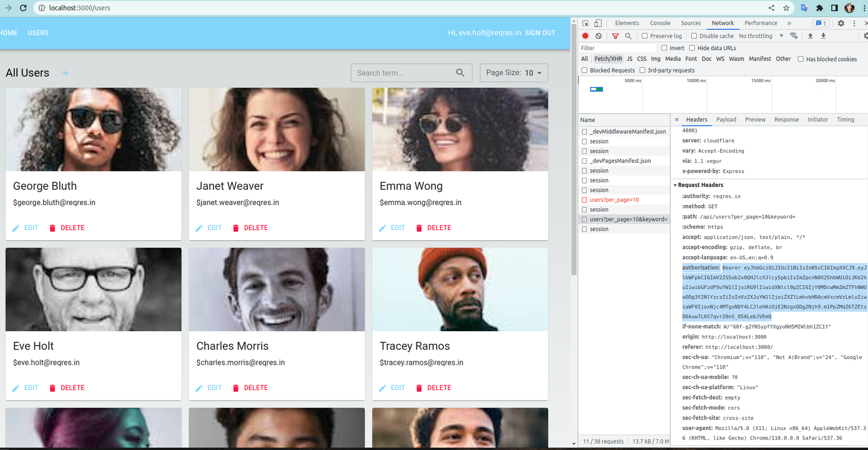Viewport: 868px width, 450px height.
Task: Click the pencil icon on Charles Morris's card
Action: tap(199, 388)
